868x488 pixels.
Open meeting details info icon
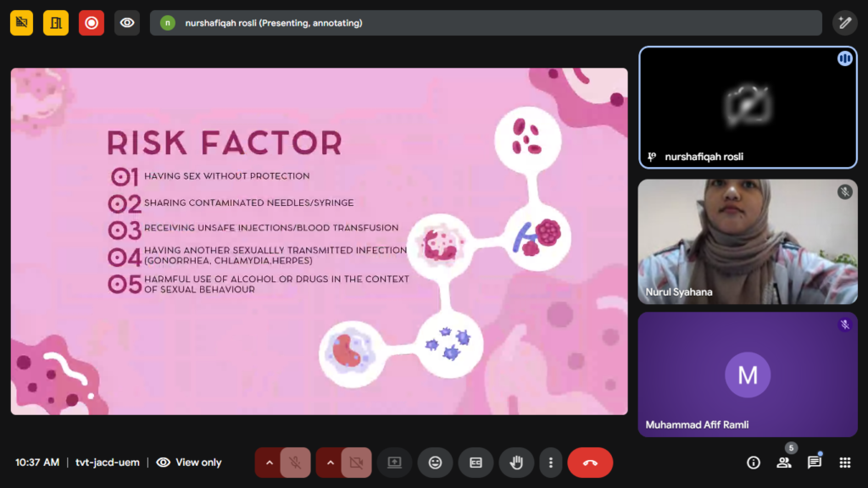753,463
